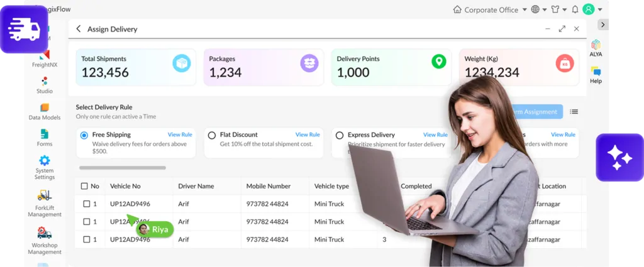The height and width of the screenshot is (267, 644).
Task: Click the Driver Name column header
Action: coord(196,186)
